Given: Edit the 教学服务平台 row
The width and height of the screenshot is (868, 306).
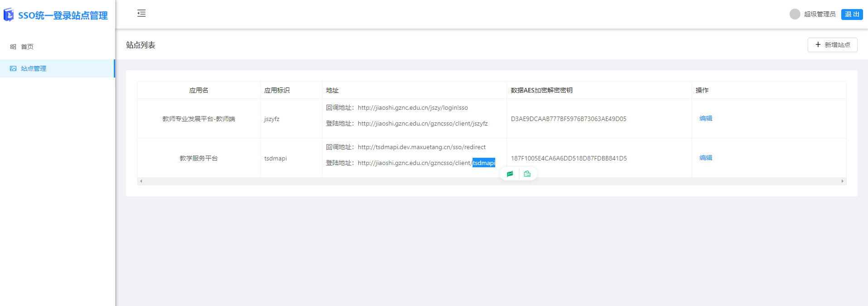Looking at the screenshot, I should click(706, 158).
